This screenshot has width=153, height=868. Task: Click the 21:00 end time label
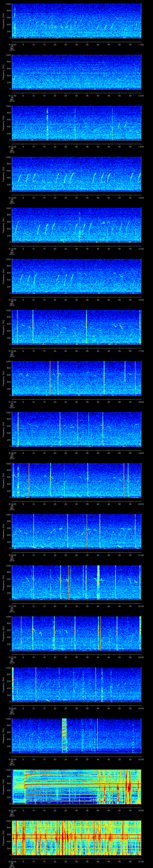(141, 555)
